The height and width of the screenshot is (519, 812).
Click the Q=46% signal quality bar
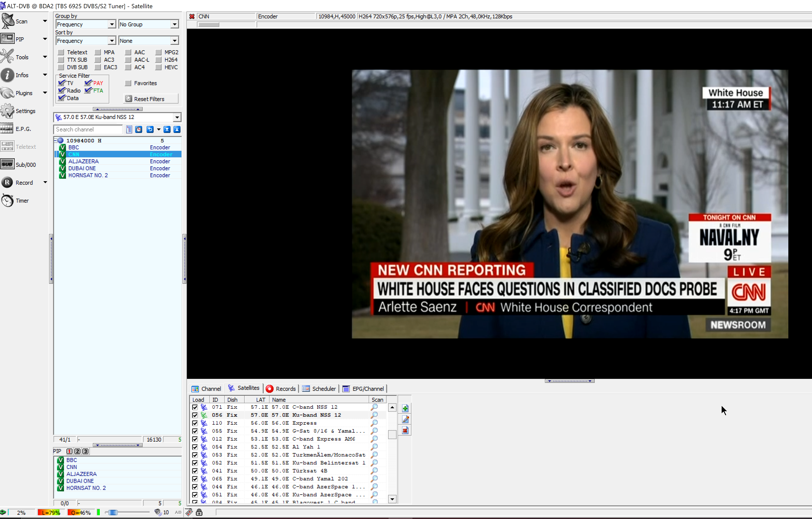tap(81, 512)
